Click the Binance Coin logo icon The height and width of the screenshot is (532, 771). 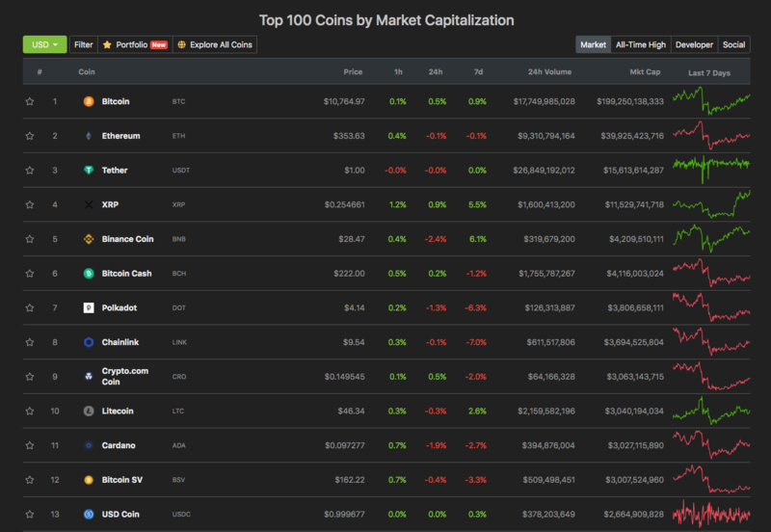coord(89,239)
